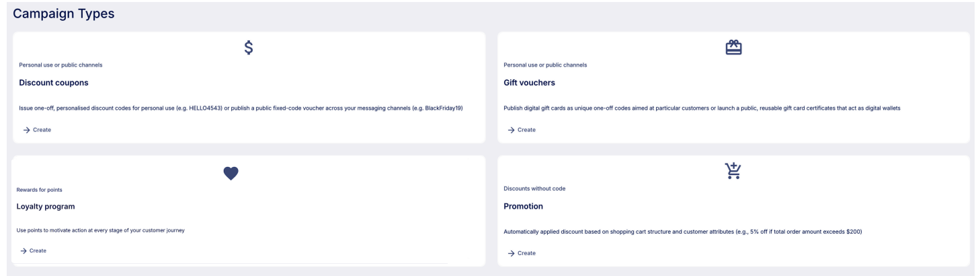980x276 pixels.
Task: Select the Gift vouchers heading
Action: tap(530, 83)
